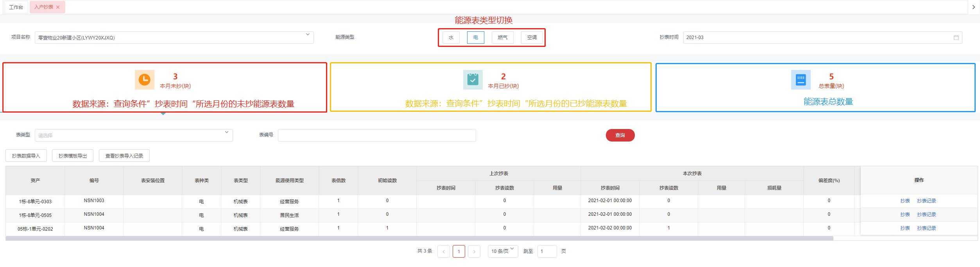Select the 燃气 energy type
The image size is (980, 267).
[502, 38]
